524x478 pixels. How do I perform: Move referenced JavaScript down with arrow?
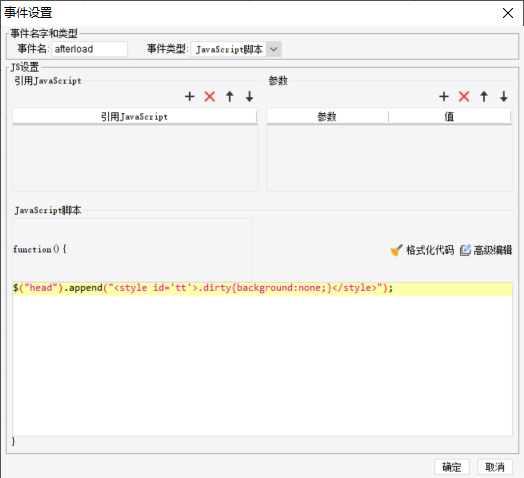click(249, 97)
